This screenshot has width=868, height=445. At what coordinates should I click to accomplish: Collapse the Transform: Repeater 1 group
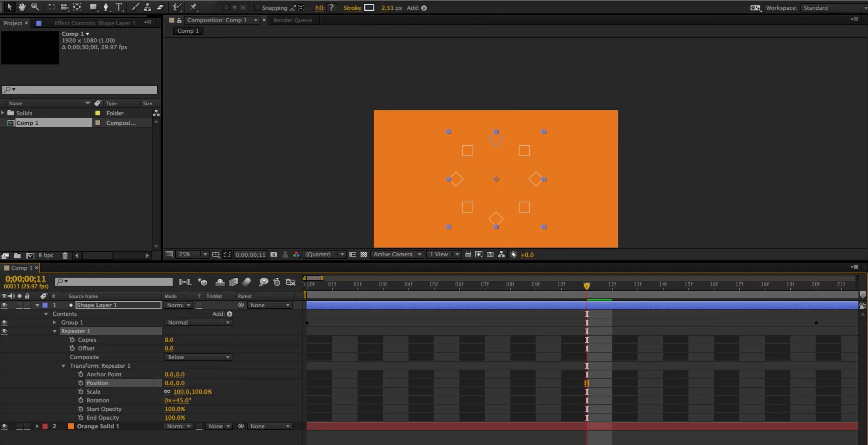coord(63,366)
